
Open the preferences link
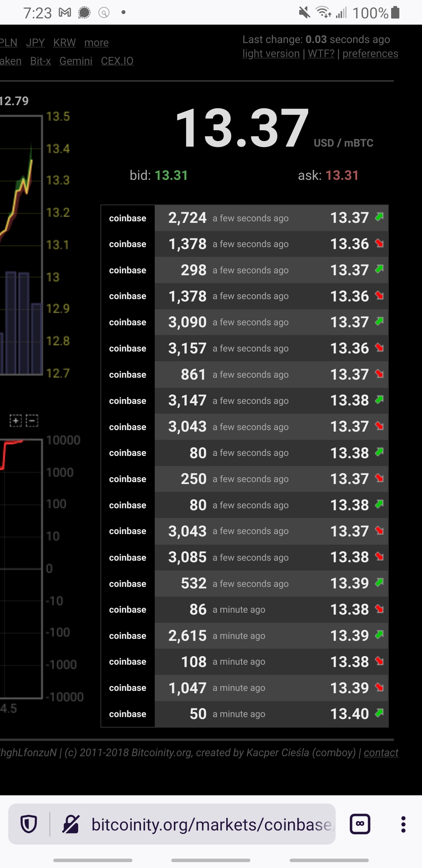pyautogui.click(x=370, y=54)
